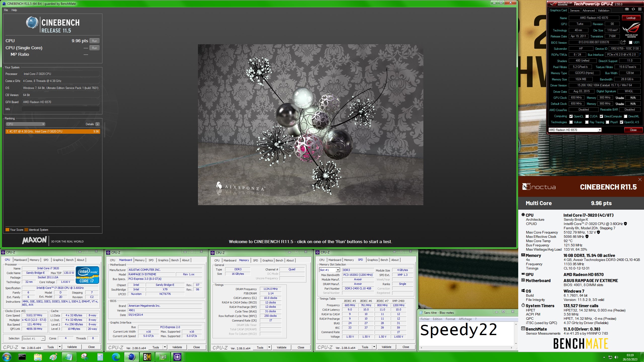Open the Cinebench Help menu
Image resolution: width=644 pixels, height=362 pixels.
click(x=14, y=10)
